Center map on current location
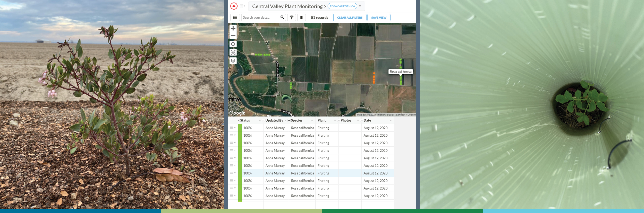This screenshot has width=644, height=213. point(233,44)
